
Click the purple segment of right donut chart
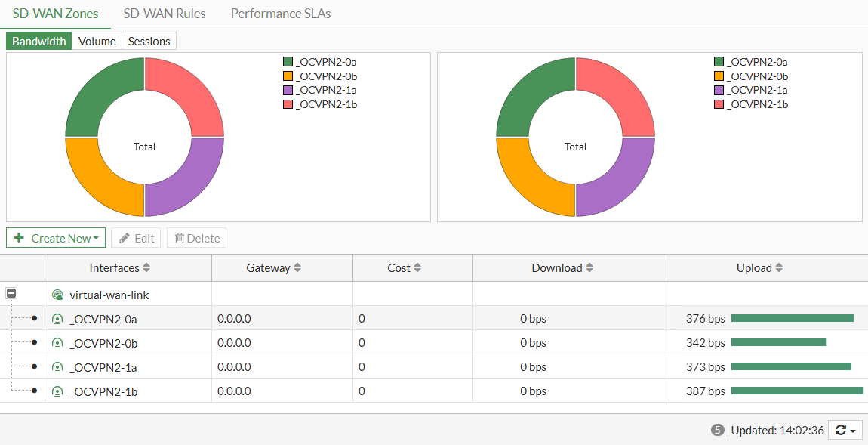click(x=617, y=182)
